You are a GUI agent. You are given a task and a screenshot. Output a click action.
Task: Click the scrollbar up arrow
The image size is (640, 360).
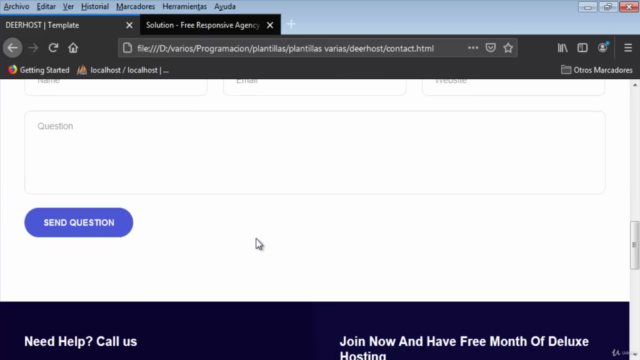635,84
